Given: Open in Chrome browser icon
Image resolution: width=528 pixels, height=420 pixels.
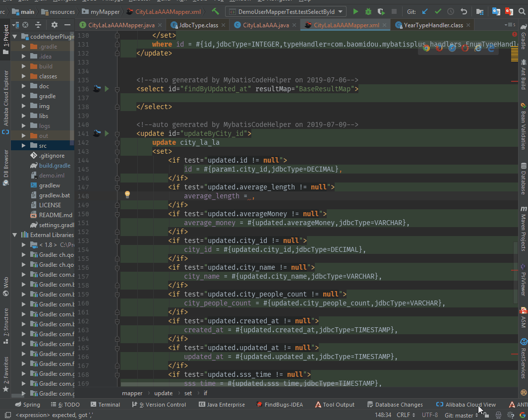Looking at the screenshot, I should [x=426, y=48].
